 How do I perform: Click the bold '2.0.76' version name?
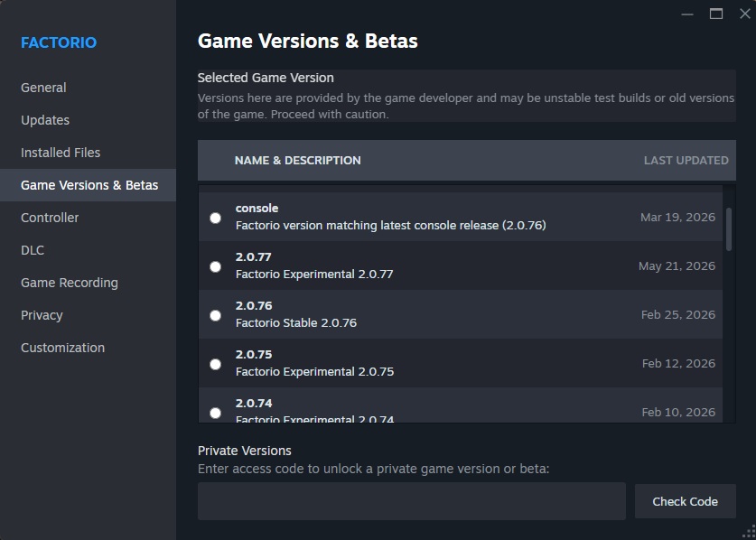(x=254, y=306)
